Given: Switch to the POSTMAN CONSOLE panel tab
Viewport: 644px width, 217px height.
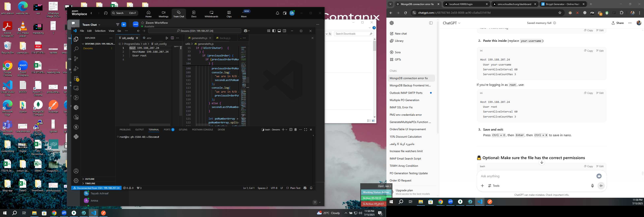Looking at the screenshot, I should pos(202,130).
